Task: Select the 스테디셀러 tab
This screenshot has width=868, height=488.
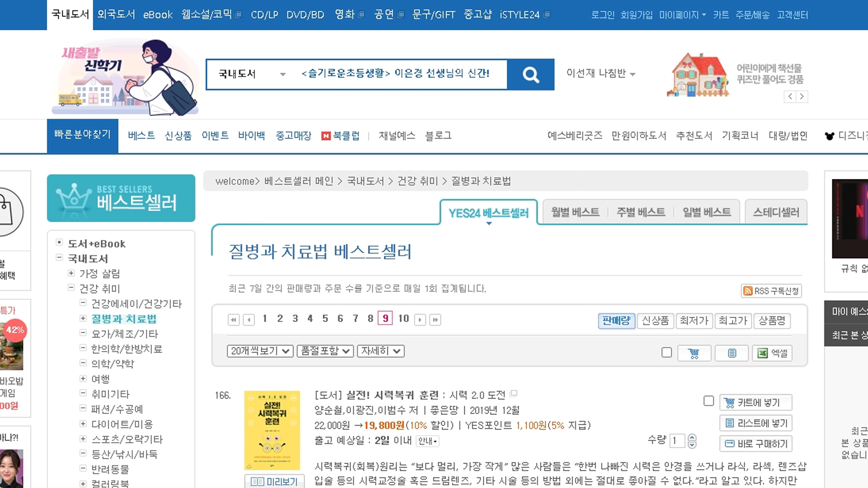Action: 776,212
